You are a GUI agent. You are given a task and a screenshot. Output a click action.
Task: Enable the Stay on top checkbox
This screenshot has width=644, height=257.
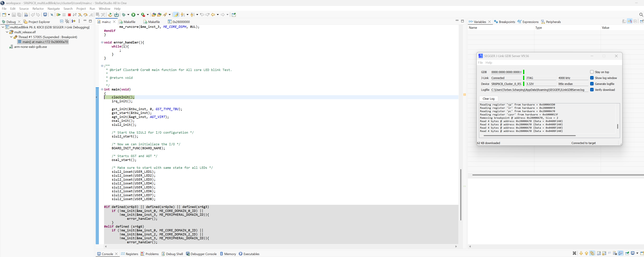(x=592, y=72)
